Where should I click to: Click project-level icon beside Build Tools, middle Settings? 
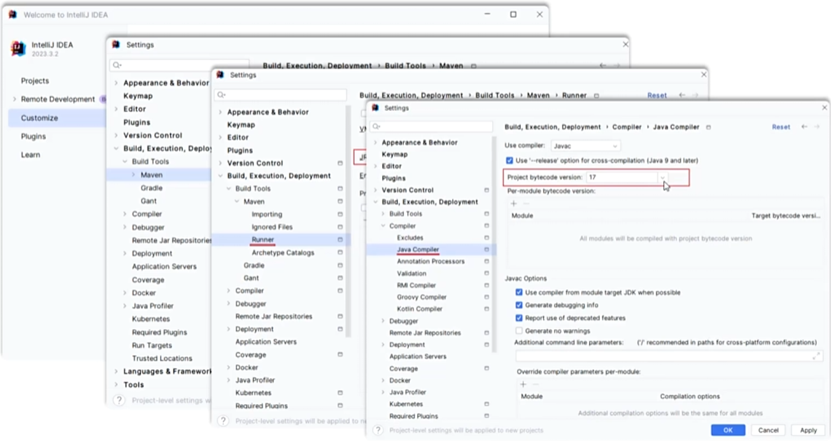(x=340, y=188)
